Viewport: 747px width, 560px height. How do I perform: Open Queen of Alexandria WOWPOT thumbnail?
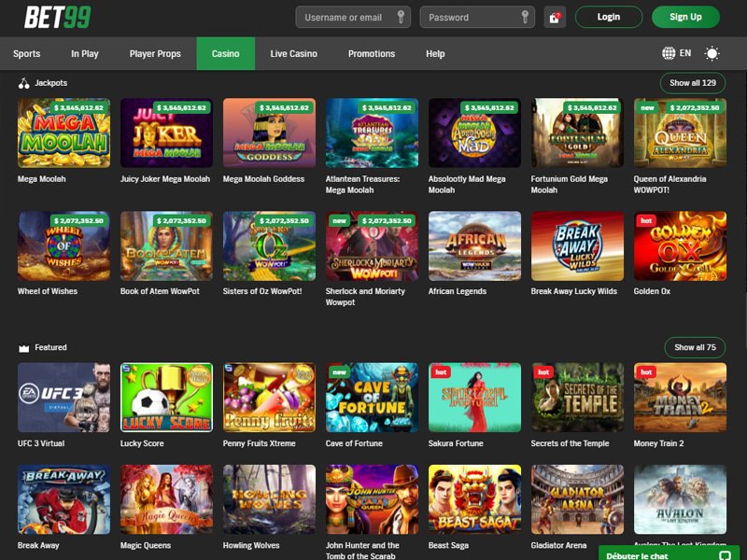(x=680, y=133)
